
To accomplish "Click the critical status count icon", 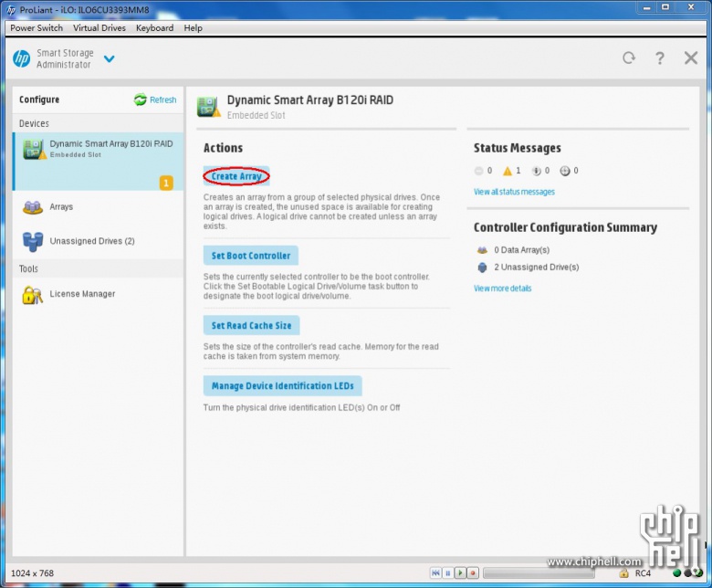I will pos(478,171).
